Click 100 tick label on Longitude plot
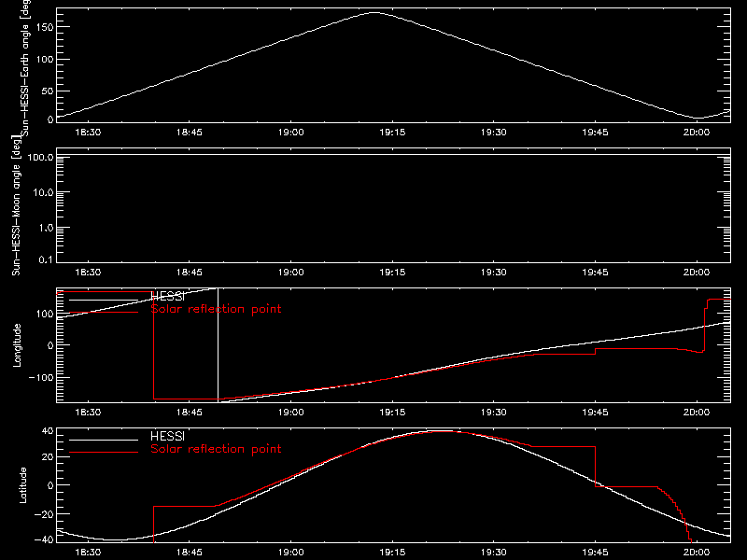747x560 pixels. [45, 314]
